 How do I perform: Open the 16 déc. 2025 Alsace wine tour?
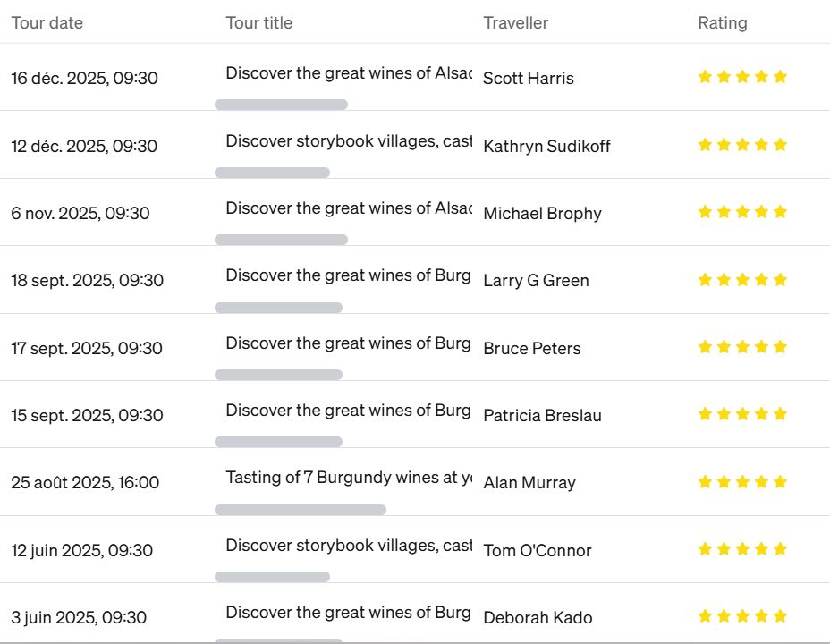(x=348, y=73)
